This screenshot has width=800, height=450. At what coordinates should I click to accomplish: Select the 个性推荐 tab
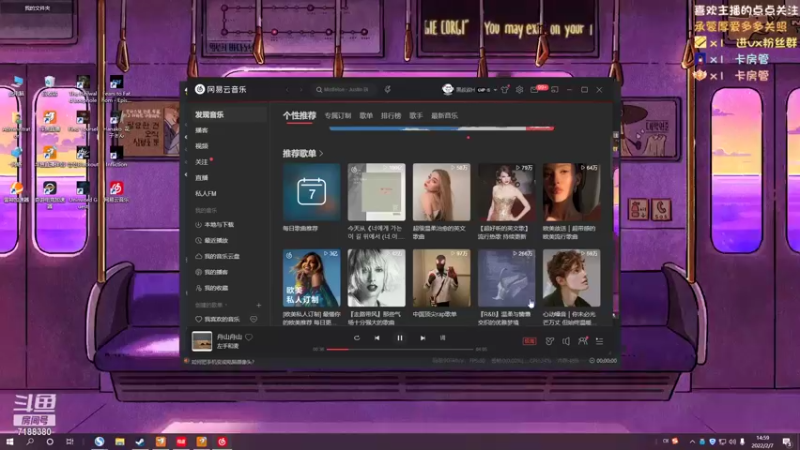click(299, 116)
